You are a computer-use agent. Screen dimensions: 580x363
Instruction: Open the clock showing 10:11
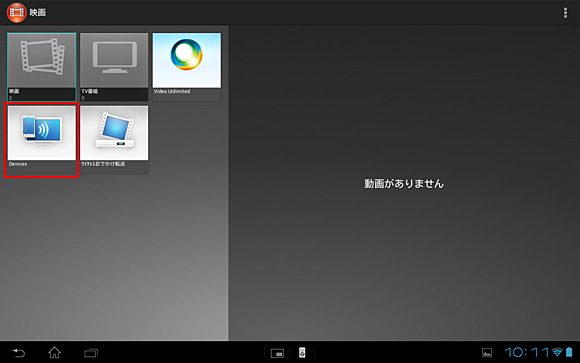527,352
